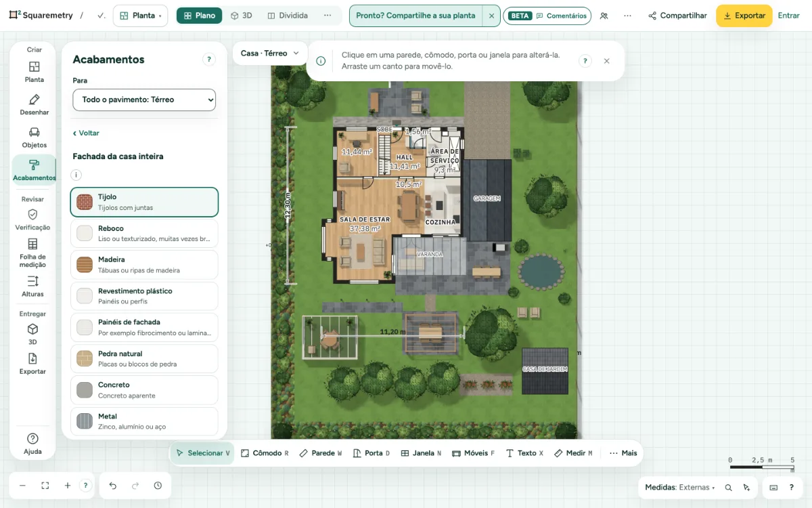The width and height of the screenshot is (812, 508).
Task: Open the Planta tool in sidebar
Action: (x=34, y=72)
